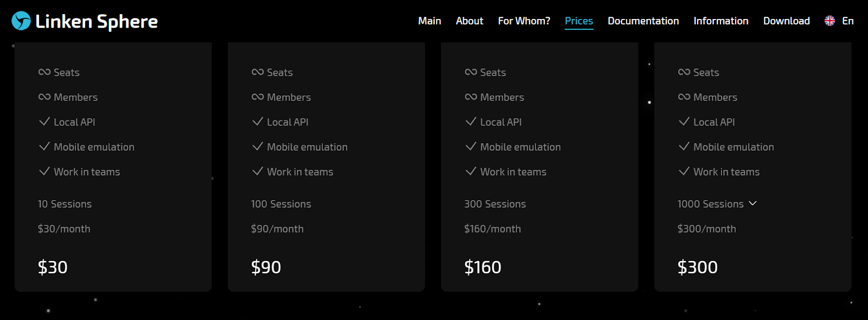The height and width of the screenshot is (320, 868).
Task: Click the infinity icon beside Members in $90 plan
Action: click(258, 97)
